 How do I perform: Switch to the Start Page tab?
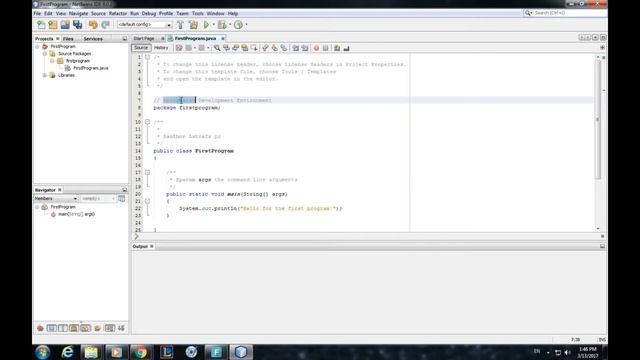point(144,38)
